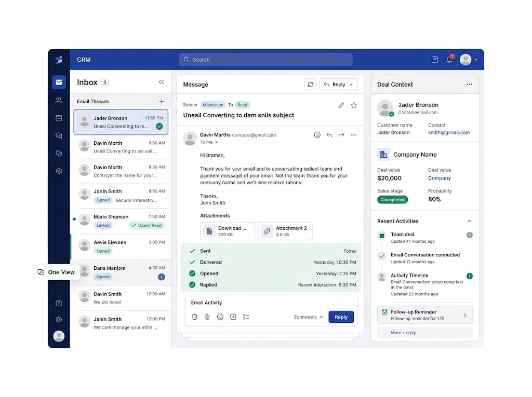The height and width of the screenshot is (397, 532).
Task: Open the Janin Smith thread
Action: (121, 323)
